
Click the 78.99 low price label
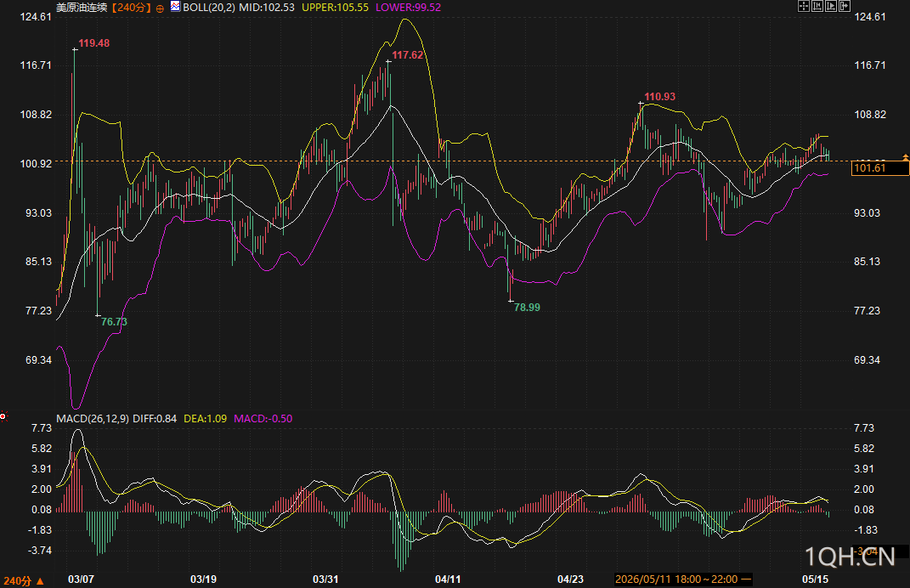click(x=527, y=307)
